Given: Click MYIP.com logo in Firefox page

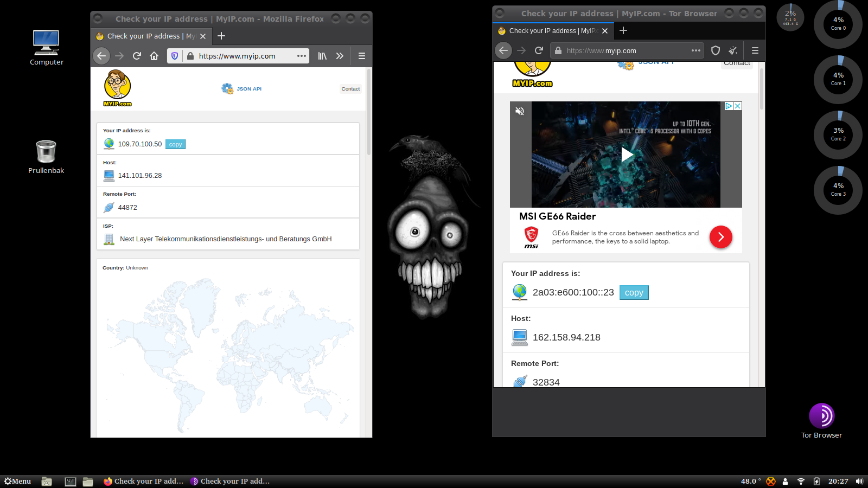Looking at the screenshot, I should 117,88.
